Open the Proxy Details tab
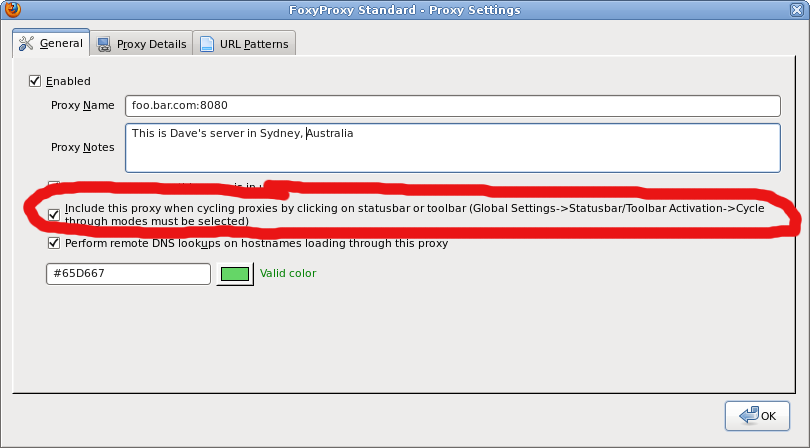 click(x=142, y=44)
